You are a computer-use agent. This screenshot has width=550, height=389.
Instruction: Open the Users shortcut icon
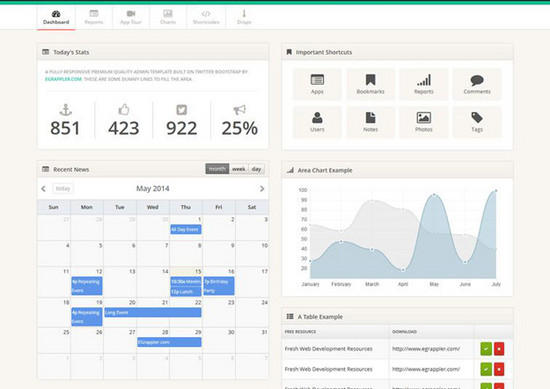tap(317, 122)
